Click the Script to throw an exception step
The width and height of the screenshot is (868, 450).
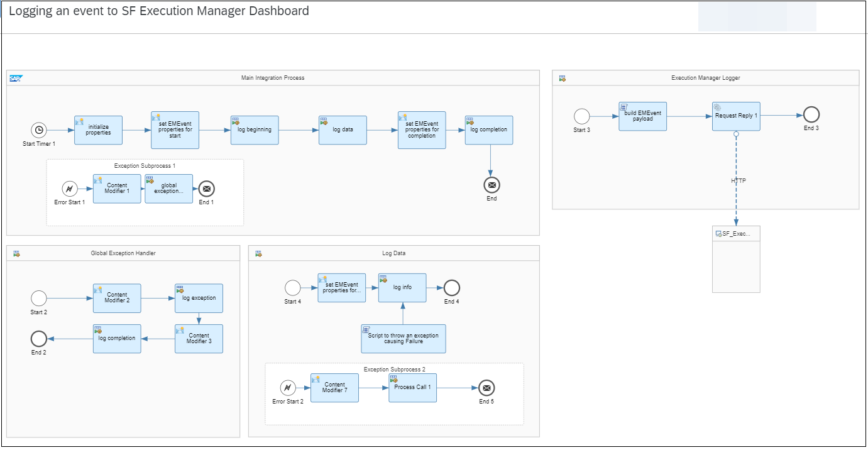[x=403, y=339]
